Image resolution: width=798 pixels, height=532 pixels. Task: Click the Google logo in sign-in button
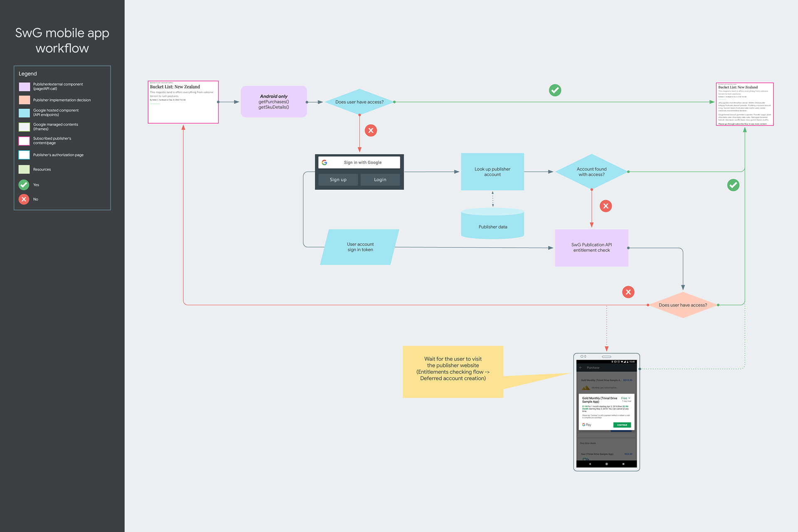tap(325, 163)
